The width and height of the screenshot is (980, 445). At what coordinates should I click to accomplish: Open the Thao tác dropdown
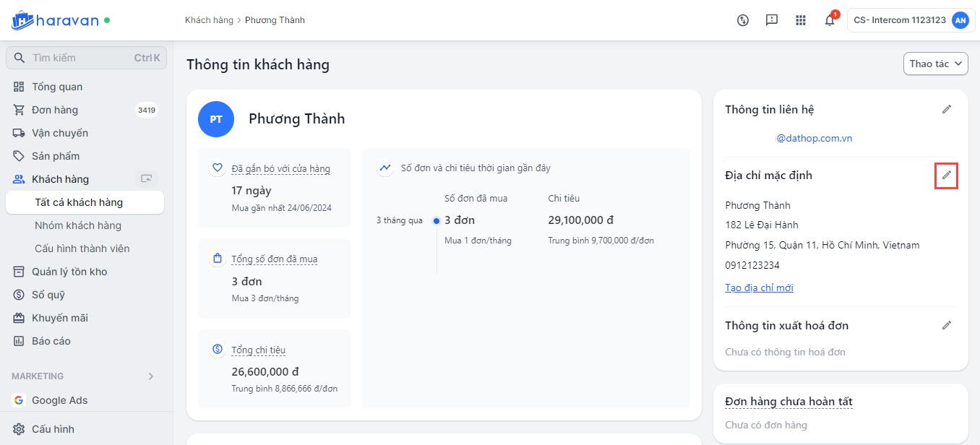(935, 64)
